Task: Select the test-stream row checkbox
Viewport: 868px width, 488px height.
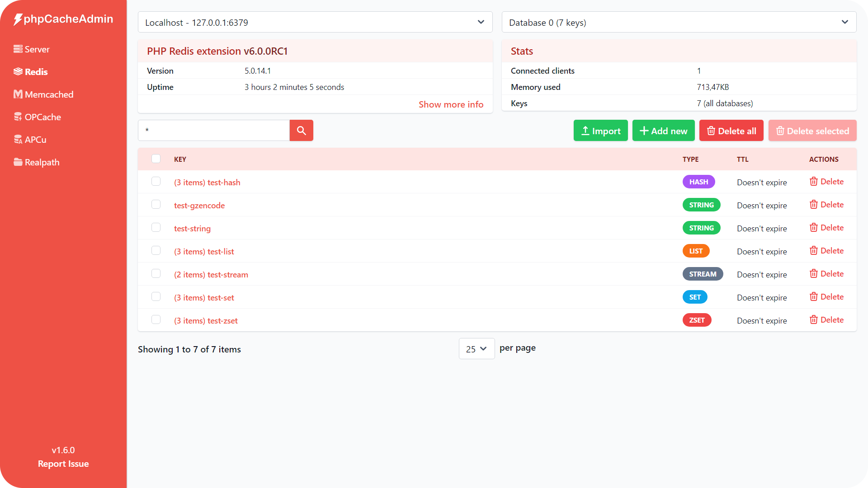Action: 156,274
